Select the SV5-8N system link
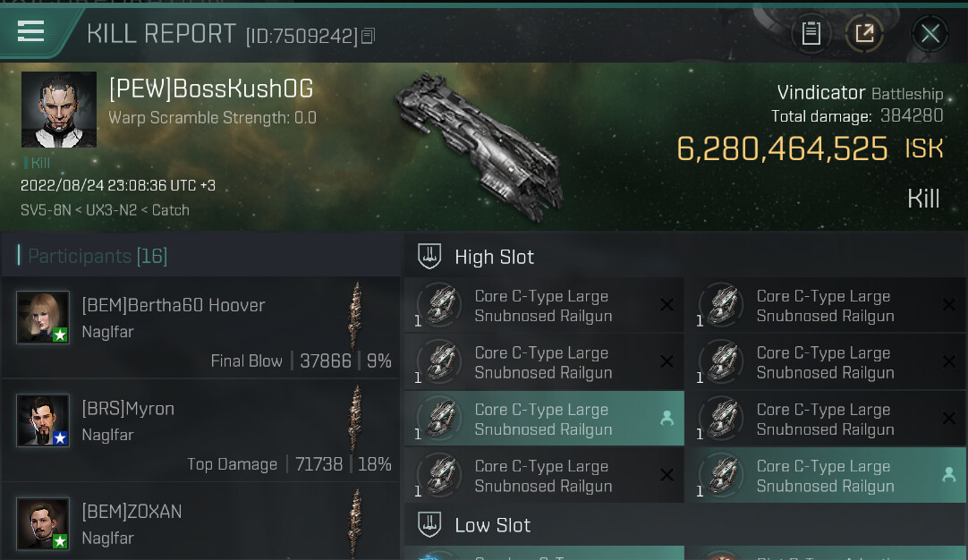Image resolution: width=968 pixels, height=560 pixels. pyautogui.click(x=46, y=210)
